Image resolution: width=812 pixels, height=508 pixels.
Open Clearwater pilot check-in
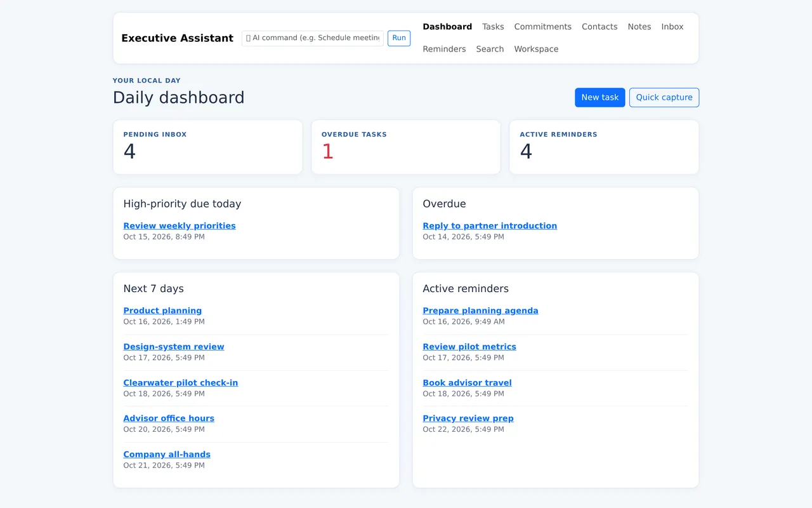[181, 382]
